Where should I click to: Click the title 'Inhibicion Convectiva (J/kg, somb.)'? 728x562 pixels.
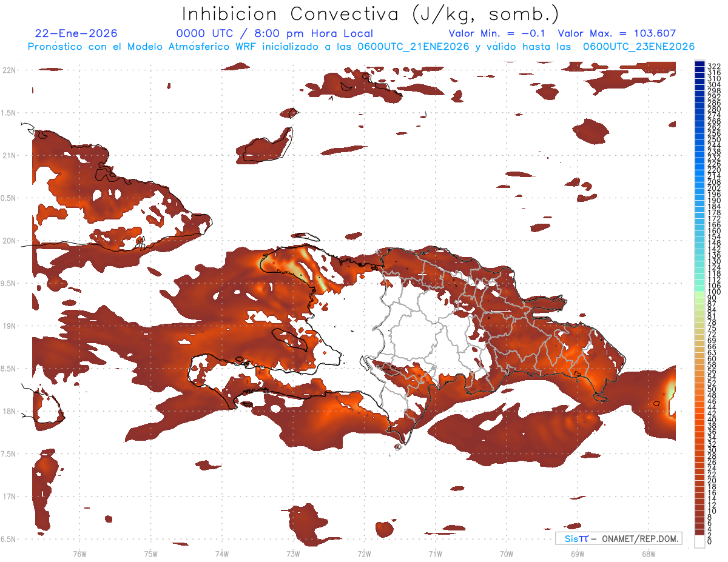pos(370,15)
